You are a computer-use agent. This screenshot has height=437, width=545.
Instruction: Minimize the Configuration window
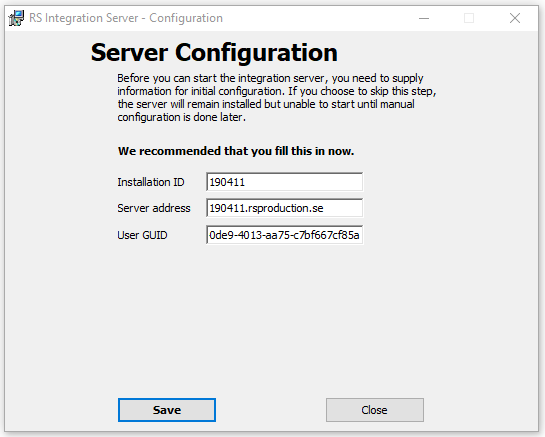tap(424, 18)
